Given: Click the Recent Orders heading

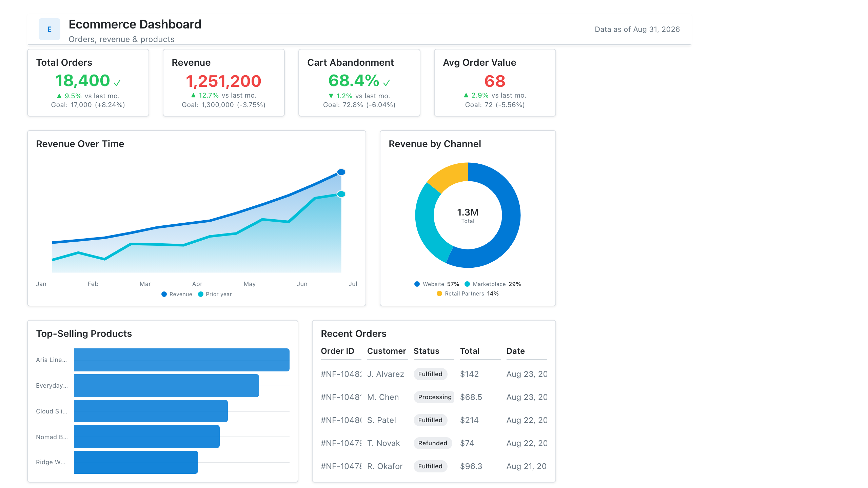Looking at the screenshot, I should point(354,334).
